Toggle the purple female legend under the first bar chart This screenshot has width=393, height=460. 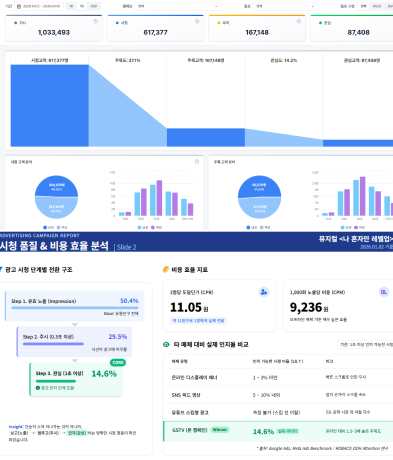click(156, 227)
